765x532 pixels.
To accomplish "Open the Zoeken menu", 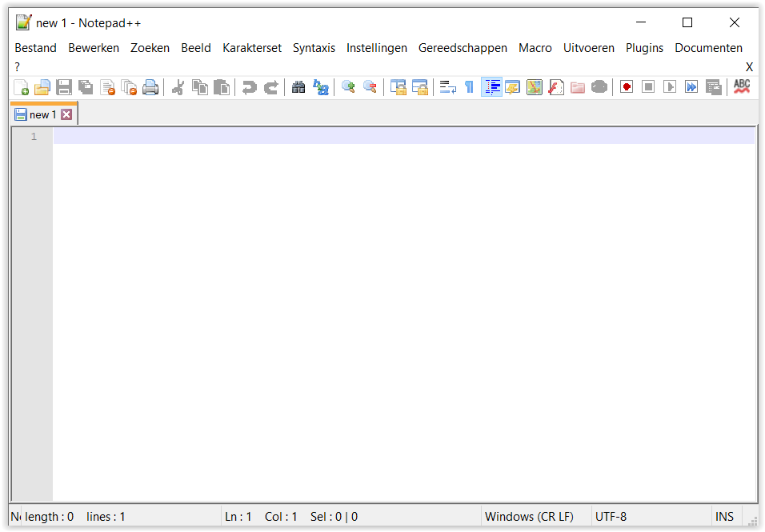I will pyautogui.click(x=150, y=48).
